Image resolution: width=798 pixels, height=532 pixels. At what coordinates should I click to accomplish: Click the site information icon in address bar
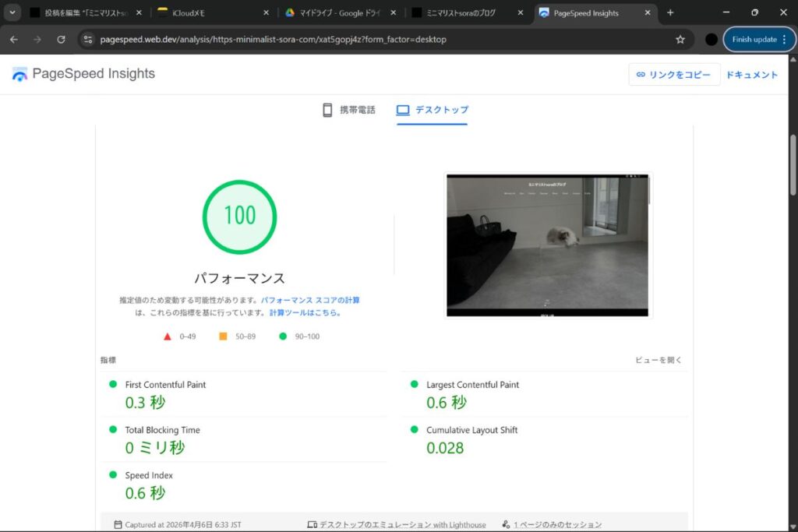point(88,39)
